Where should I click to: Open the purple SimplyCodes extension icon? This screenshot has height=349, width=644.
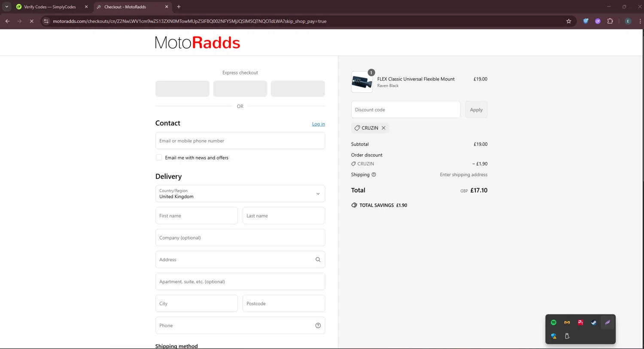click(598, 21)
